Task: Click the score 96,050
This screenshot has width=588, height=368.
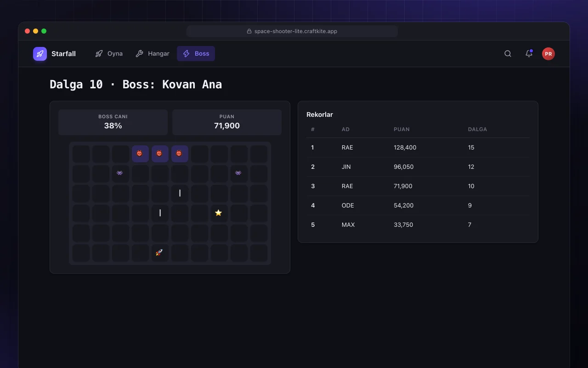Action: pyautogui.click(x=404, y=167)
